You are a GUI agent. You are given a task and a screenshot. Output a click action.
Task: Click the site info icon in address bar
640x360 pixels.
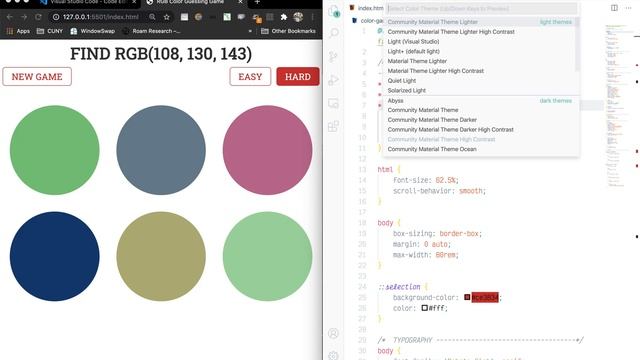tap(56, 17)
